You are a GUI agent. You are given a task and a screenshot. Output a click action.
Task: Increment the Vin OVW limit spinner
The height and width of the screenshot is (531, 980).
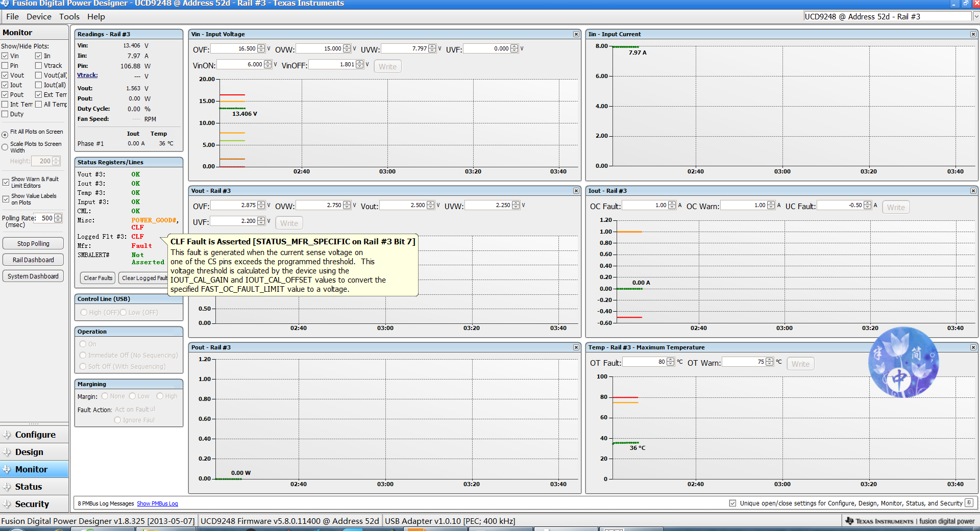(347, 47)
